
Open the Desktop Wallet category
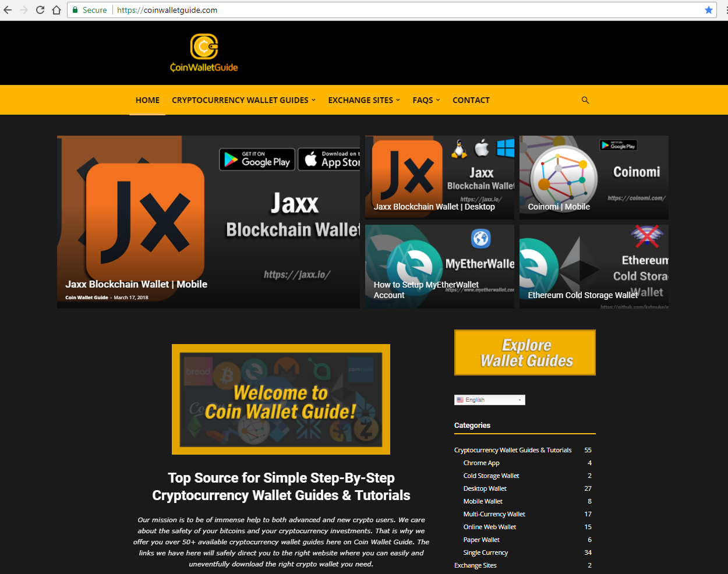(485, 488)
